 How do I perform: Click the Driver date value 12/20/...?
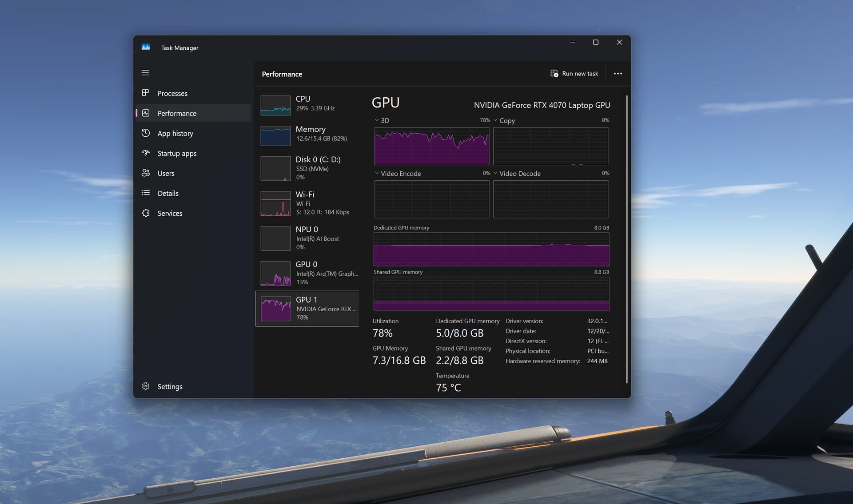(598, 331)
